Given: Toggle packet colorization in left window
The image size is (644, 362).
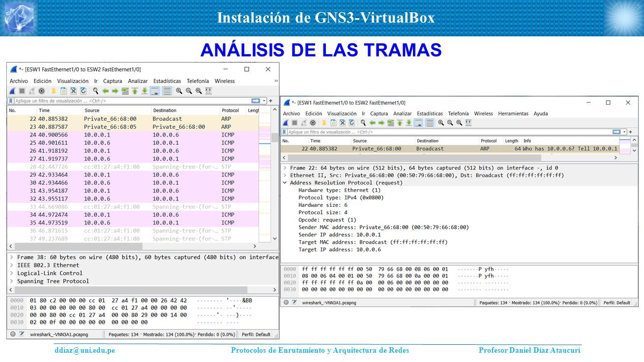Looking at the screenshot, I should tap(167, 91).
